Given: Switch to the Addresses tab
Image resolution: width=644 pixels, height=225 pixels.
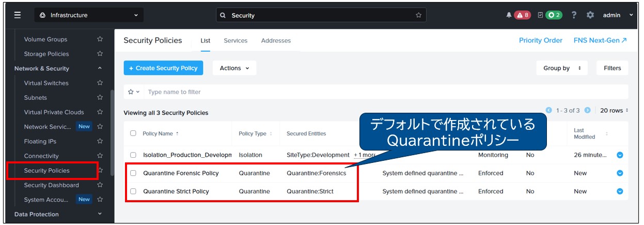Looking at the screenshot, I should (276, 40).
